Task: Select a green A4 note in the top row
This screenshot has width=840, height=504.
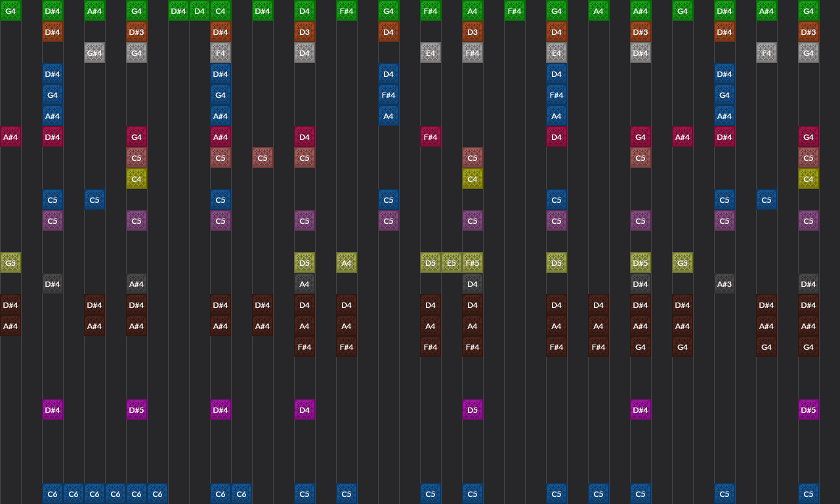Action: tap(598, 10)
